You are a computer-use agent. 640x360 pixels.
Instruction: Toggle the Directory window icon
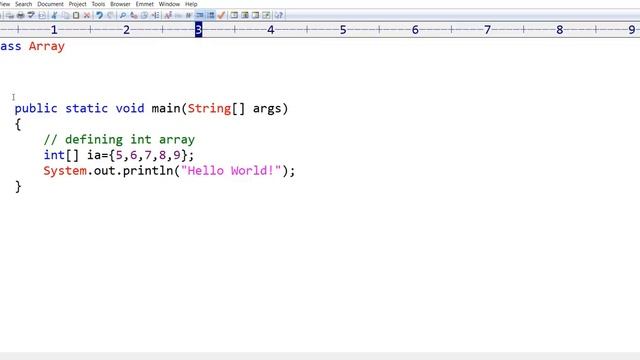[x=245, y=16]
